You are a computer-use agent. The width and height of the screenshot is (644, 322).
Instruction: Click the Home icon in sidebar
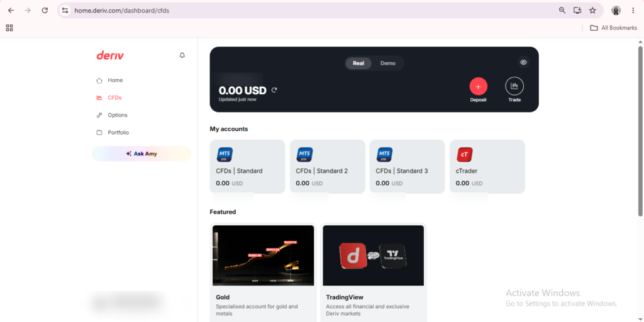click(x=99, y=80)
